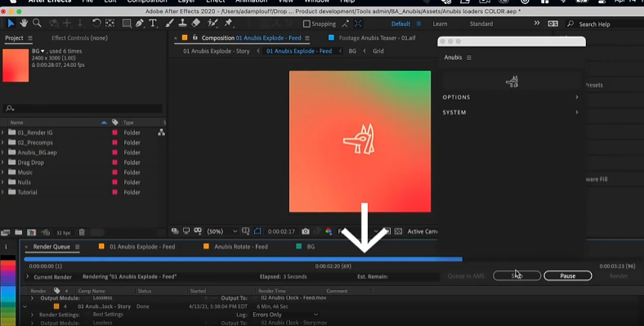
Task: Click the blue render progress bar
Action: [x=244, y=259]
